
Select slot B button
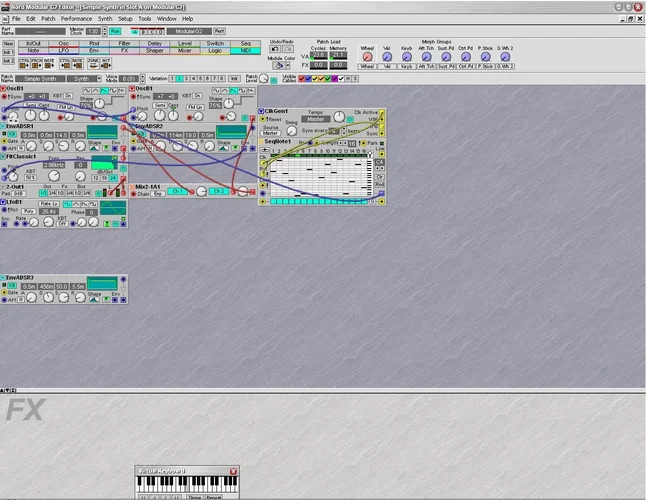click(x=143, y=32)
